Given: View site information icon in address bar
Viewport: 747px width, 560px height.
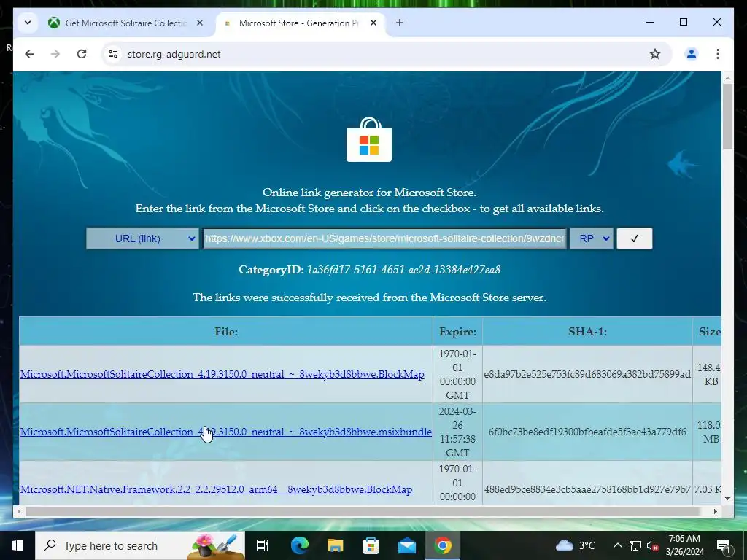Looking at the screenshot, I should (113, 54).
